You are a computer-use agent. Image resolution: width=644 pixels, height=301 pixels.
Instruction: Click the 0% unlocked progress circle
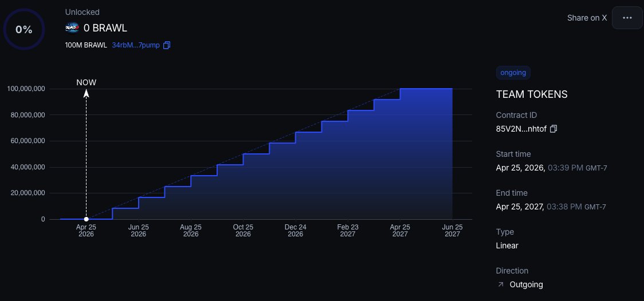click(x=24, y=30)
